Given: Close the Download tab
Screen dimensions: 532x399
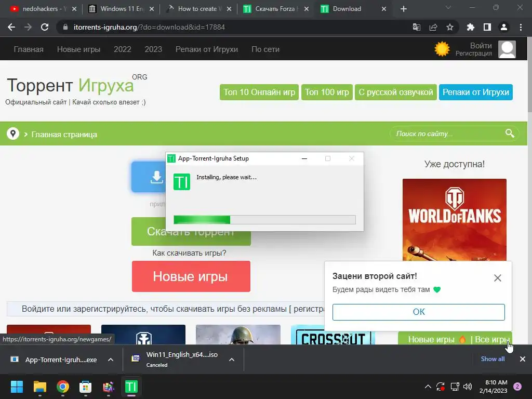Looking at the screenshot, I should click(x=384, y=9).
